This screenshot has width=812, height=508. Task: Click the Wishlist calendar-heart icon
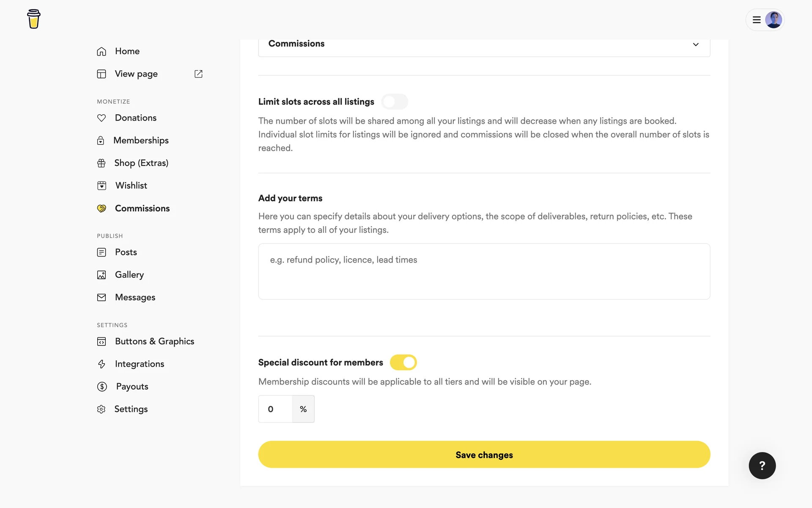[x=102, y=186]
